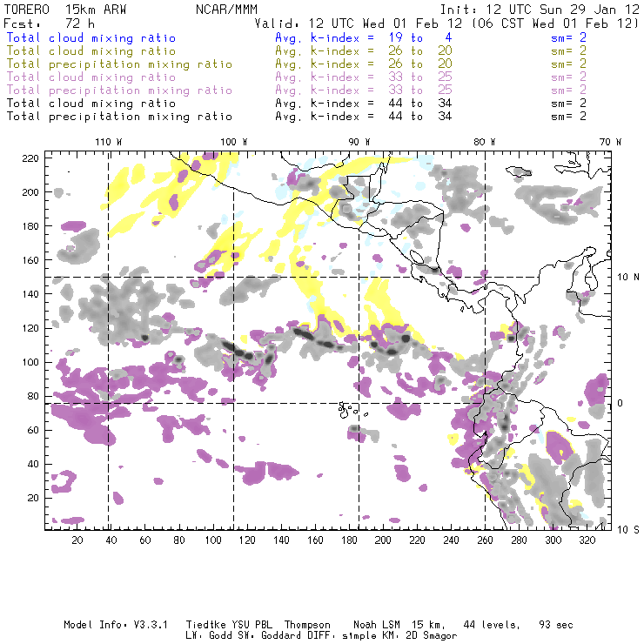Select the black "Total precipitation mixing ratio" legend entry

coord(119,117)
